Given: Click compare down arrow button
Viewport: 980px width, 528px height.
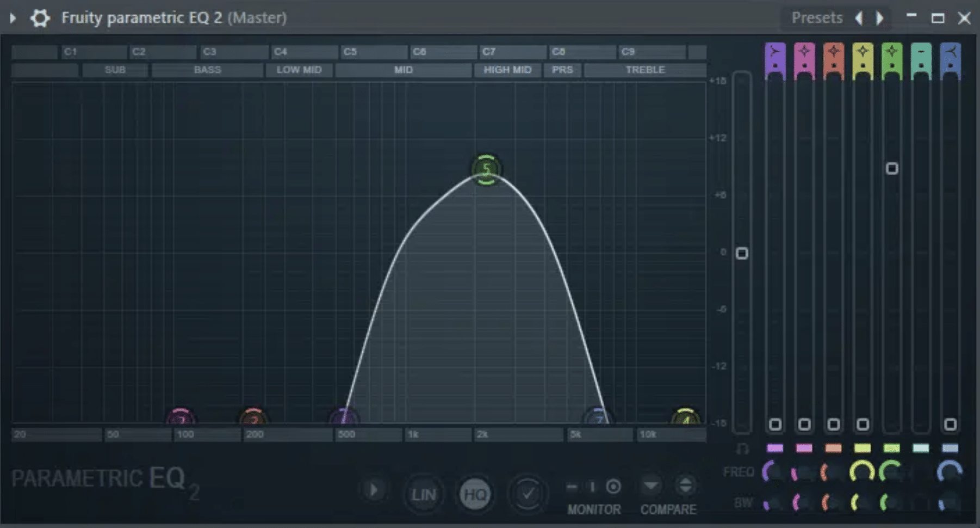Looking at the screenshot, I should click(650, 486).
